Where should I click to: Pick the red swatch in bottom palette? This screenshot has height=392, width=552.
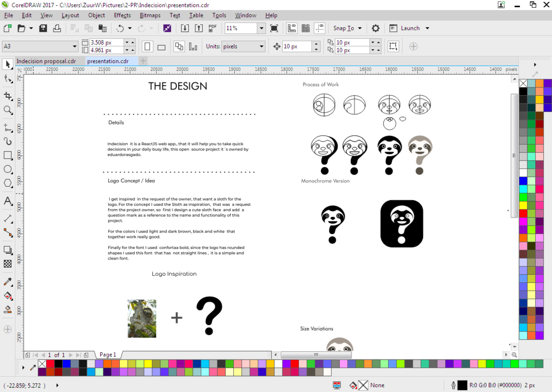pyautogui.click(x=50, y=364)
